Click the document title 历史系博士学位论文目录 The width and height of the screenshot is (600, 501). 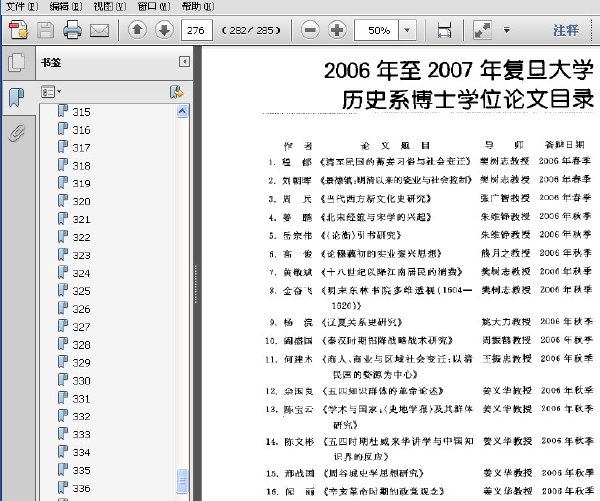[x=468, y=99]
